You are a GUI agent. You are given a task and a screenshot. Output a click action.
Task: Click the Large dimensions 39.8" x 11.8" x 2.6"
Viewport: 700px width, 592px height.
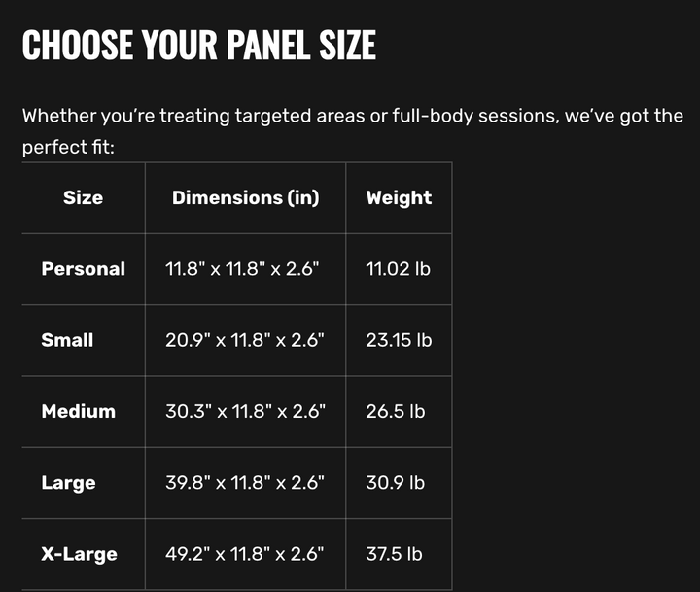245,482
